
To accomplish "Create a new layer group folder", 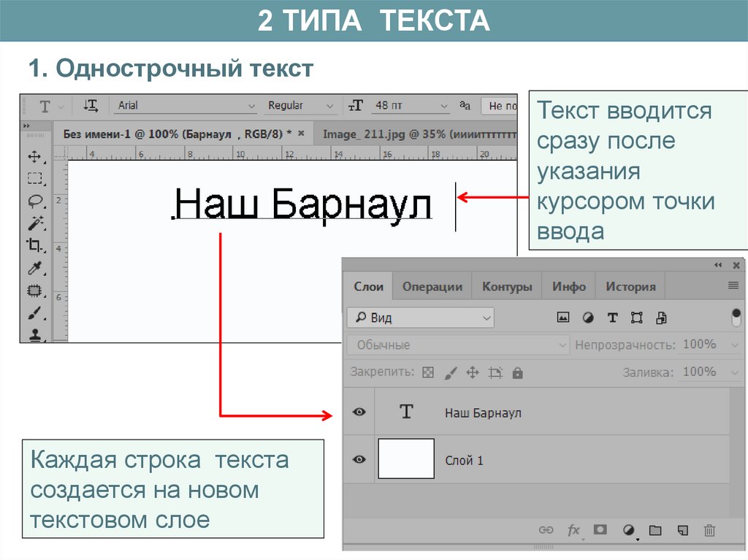I will [x=655, y=531].
